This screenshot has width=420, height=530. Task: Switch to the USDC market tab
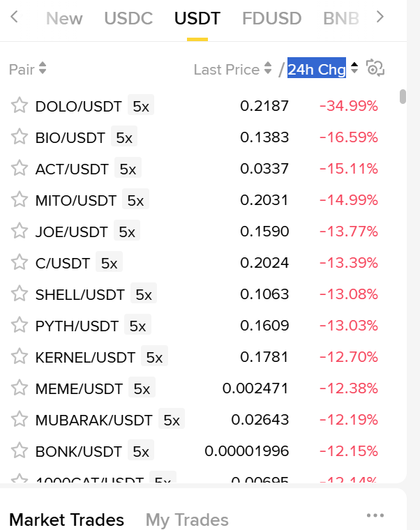click(x=128, y=18)
